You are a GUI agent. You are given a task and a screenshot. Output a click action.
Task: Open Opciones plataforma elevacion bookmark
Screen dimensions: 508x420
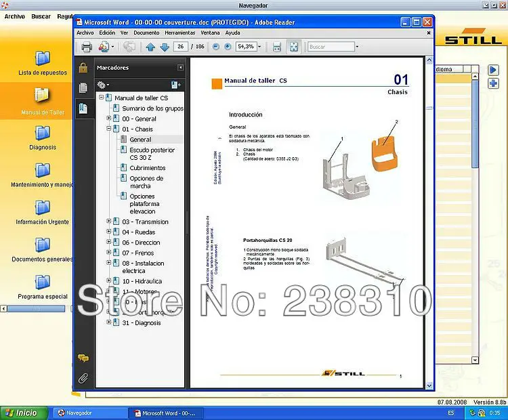144,204
